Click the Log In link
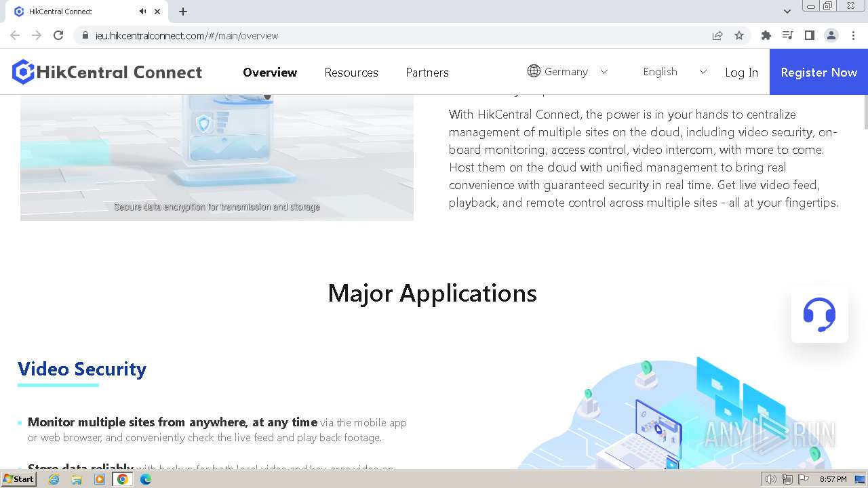 741,72
